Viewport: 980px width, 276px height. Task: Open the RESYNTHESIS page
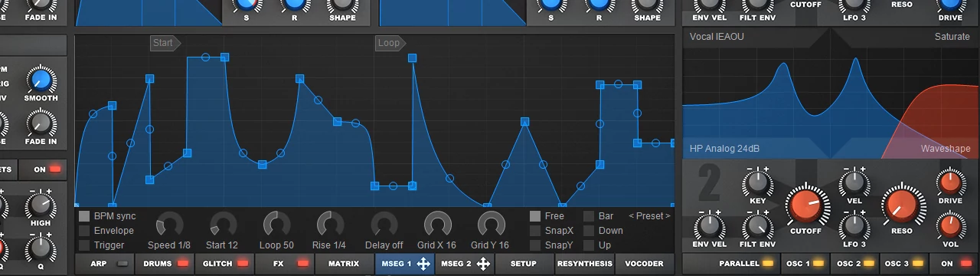point(584,264)
